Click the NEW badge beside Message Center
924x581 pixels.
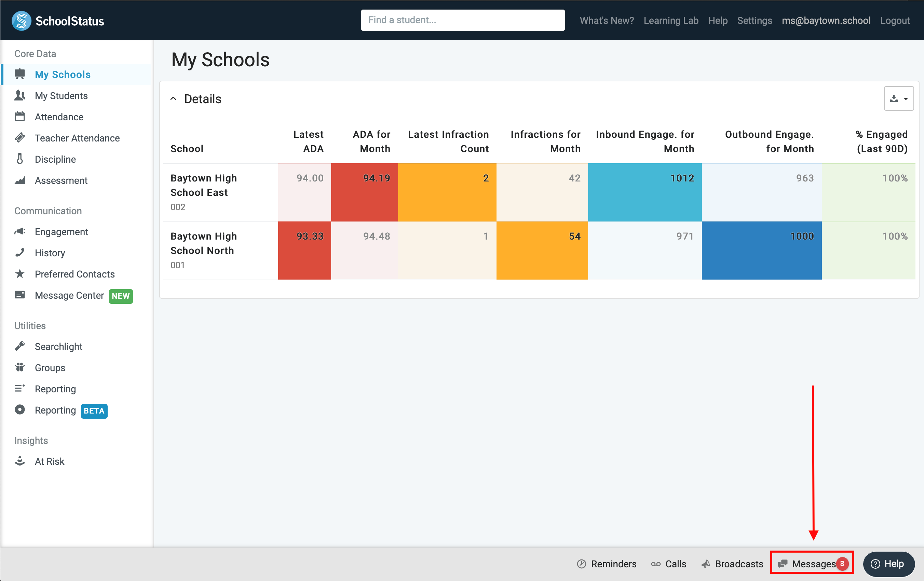coord(121,296)
